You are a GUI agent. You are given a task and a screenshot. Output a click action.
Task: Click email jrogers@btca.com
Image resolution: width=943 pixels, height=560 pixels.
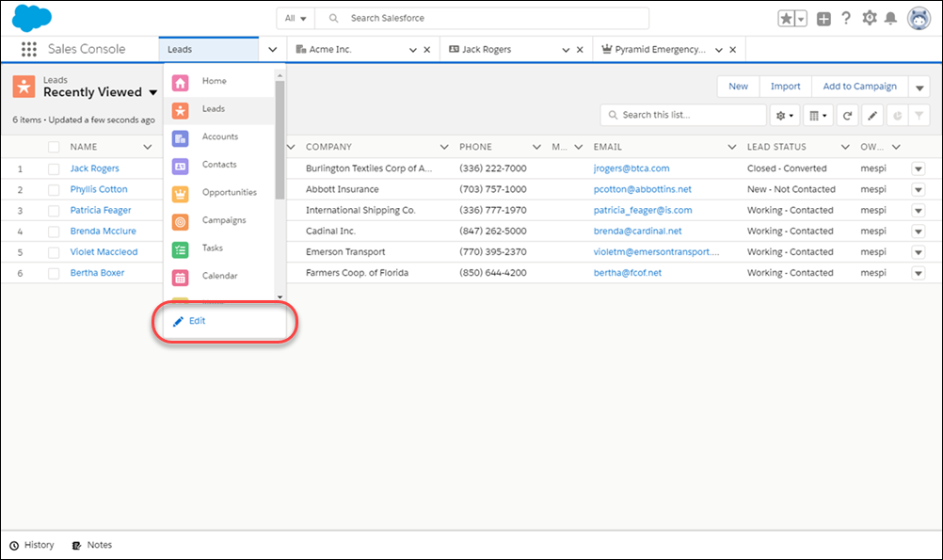[x=631, y=168]
